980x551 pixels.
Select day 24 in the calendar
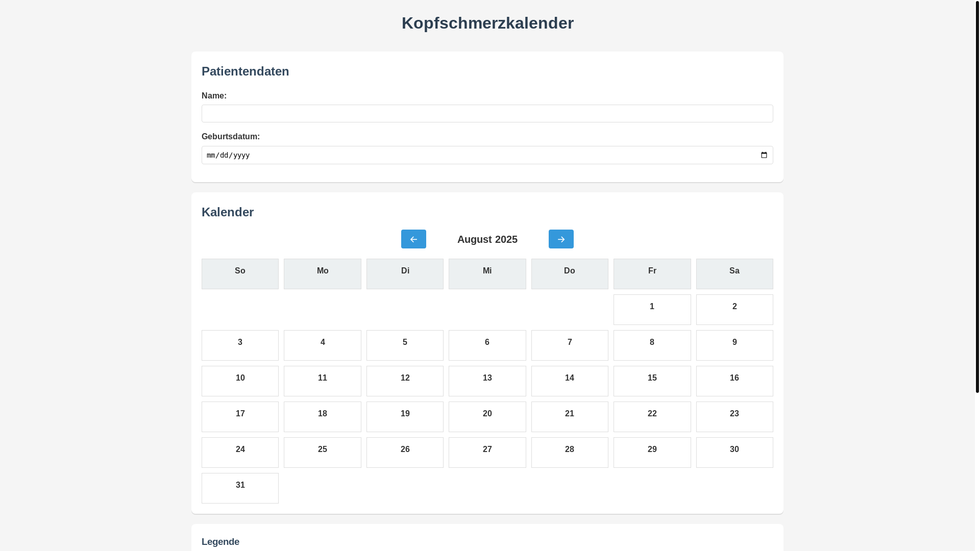[x=240, y=453]
